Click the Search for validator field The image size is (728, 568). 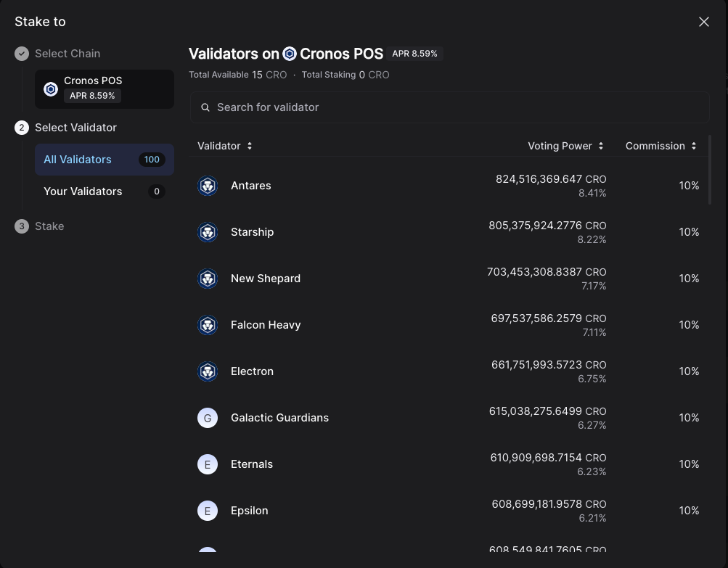[x=450, y=107]
